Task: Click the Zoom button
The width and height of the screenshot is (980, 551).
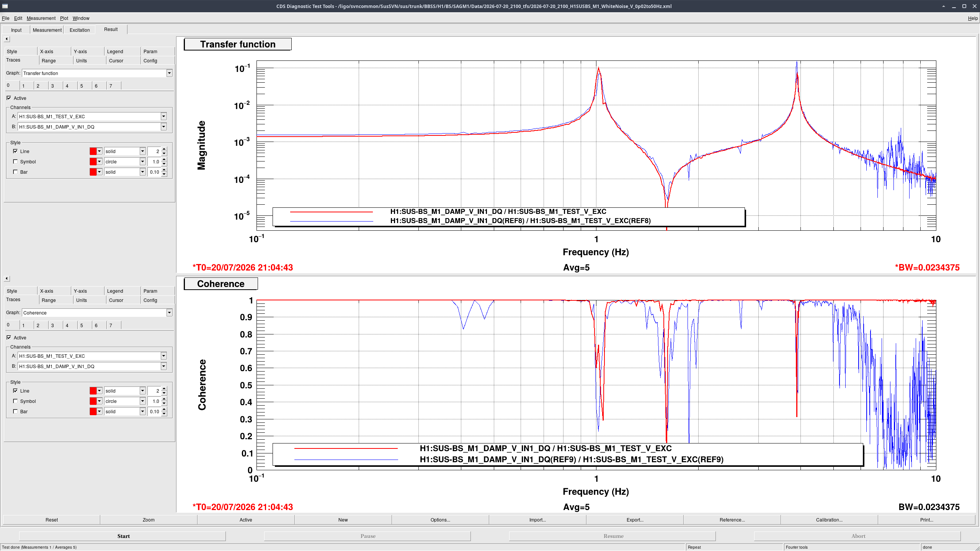Action: pos(149,520)
